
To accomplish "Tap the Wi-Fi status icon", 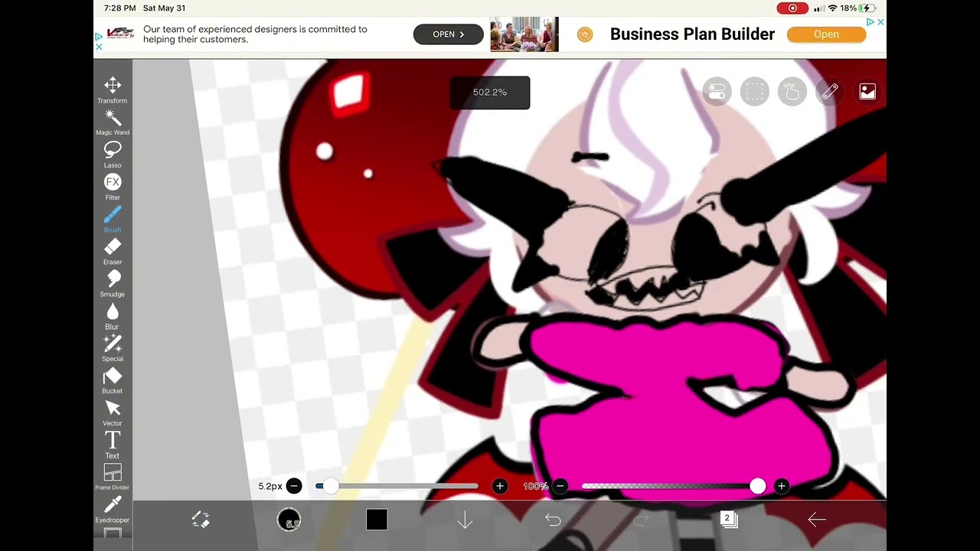I will tap(831, 8).
